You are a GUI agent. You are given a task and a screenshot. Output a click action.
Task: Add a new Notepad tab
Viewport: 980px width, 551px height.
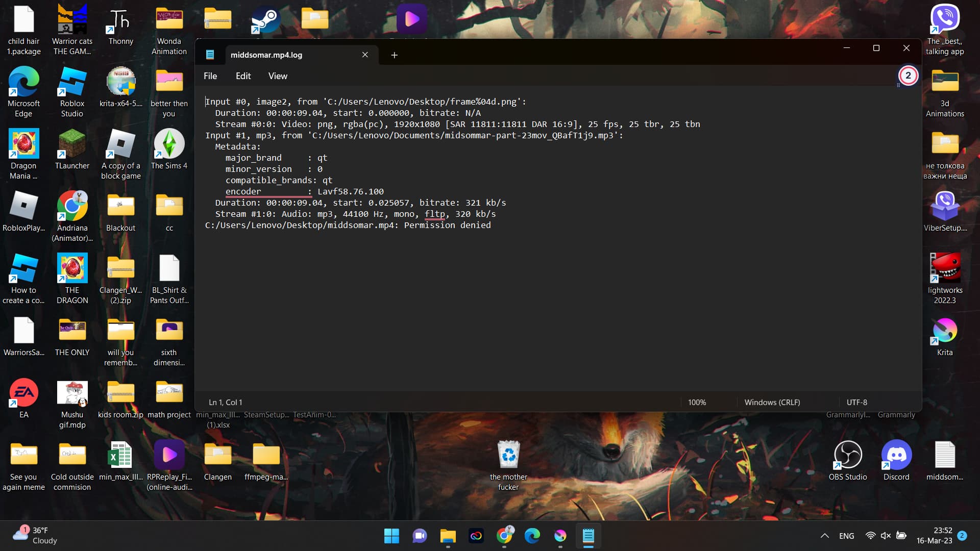pos(394,55)
